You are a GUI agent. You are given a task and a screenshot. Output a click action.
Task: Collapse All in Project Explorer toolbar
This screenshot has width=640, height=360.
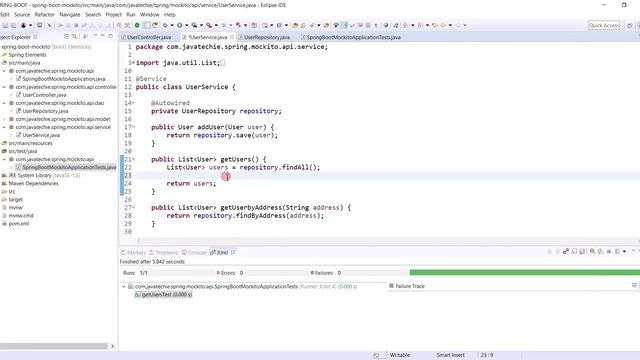point(67,37)
